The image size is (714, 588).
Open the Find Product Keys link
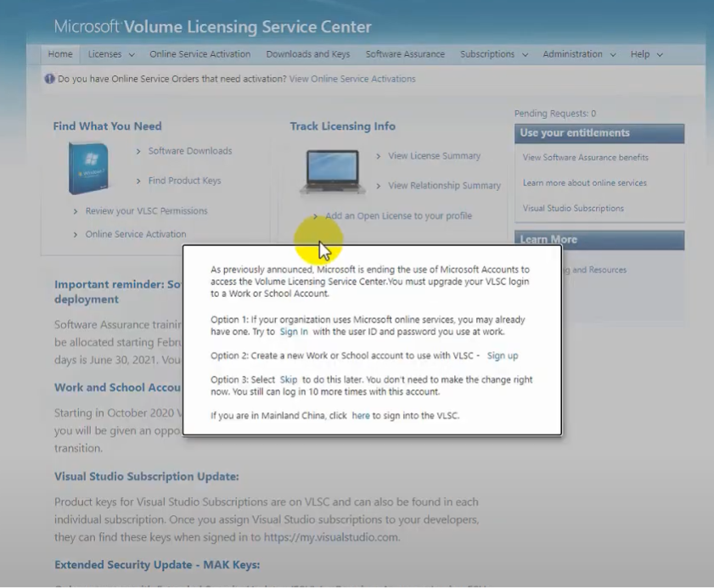(x=184, y=181)
